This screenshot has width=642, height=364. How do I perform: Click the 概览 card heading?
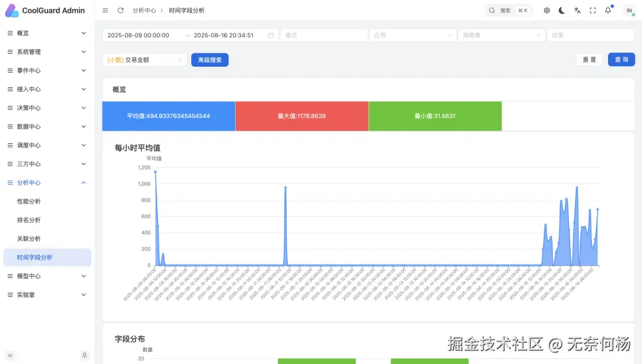click(119, 90)
